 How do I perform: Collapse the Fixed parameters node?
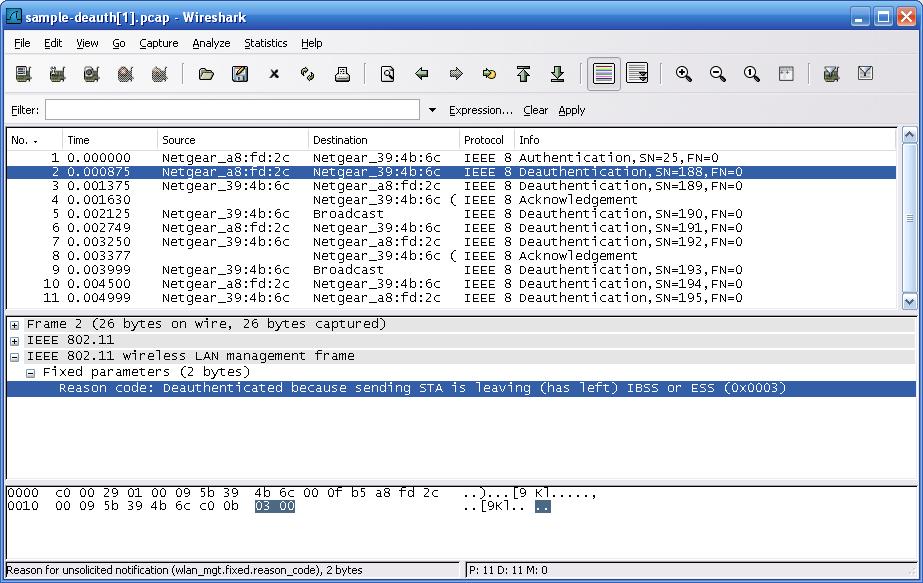[x=31, y=373]
